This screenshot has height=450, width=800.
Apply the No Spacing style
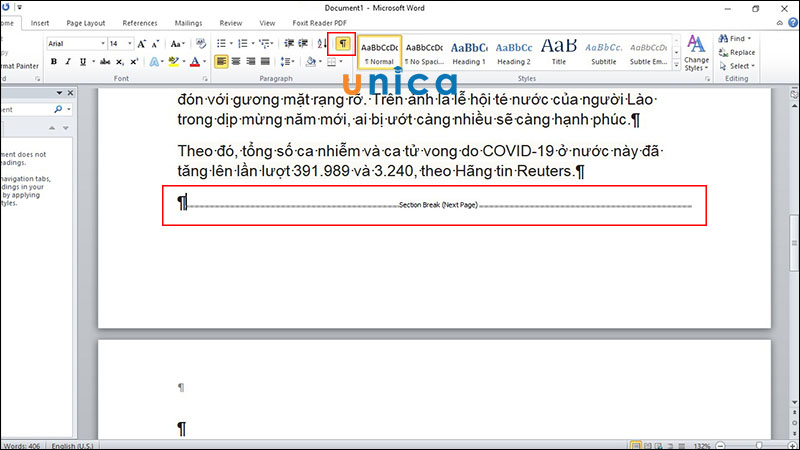(424, 52)
